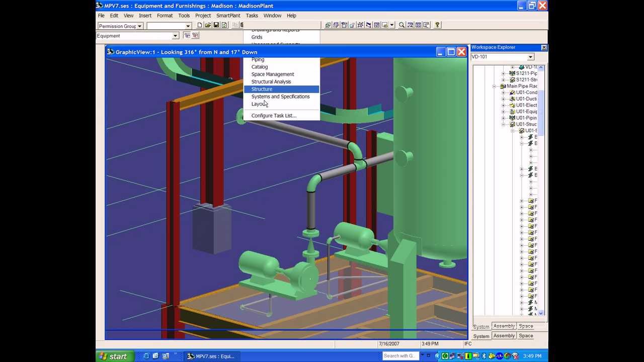This screenshot has height=362, width=644.
Task: Click the New document toolbar icon
Action: 200,25
